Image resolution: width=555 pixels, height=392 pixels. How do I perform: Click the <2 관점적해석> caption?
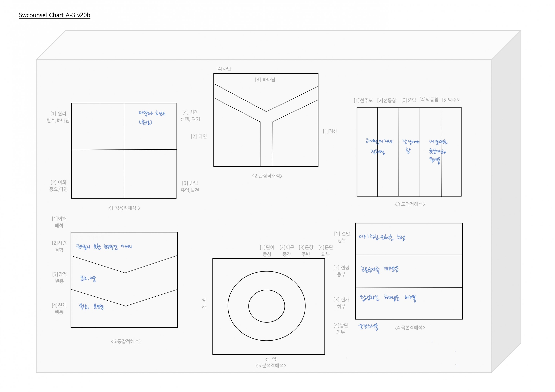coord(267,176)
